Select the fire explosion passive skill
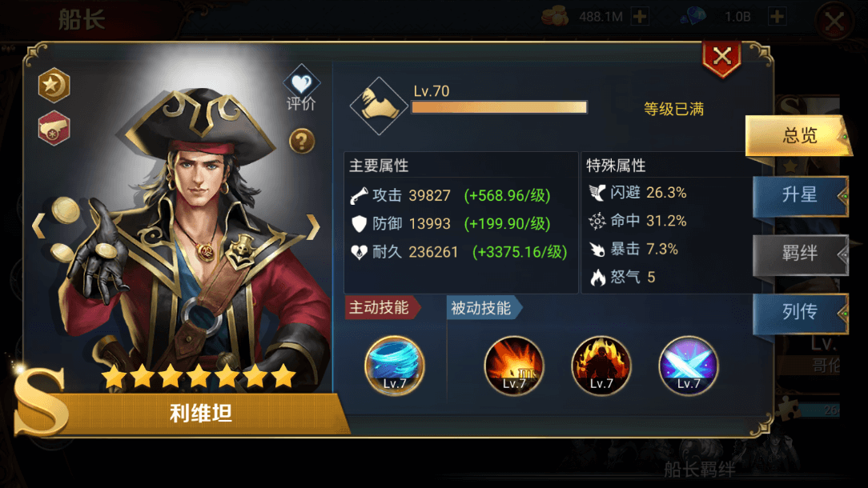 pyautogui.click(x=514, y=365)
